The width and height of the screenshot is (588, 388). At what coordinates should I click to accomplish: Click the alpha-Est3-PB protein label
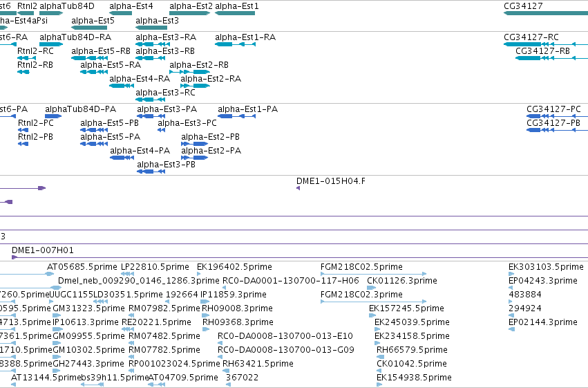(x=166, y=165)
